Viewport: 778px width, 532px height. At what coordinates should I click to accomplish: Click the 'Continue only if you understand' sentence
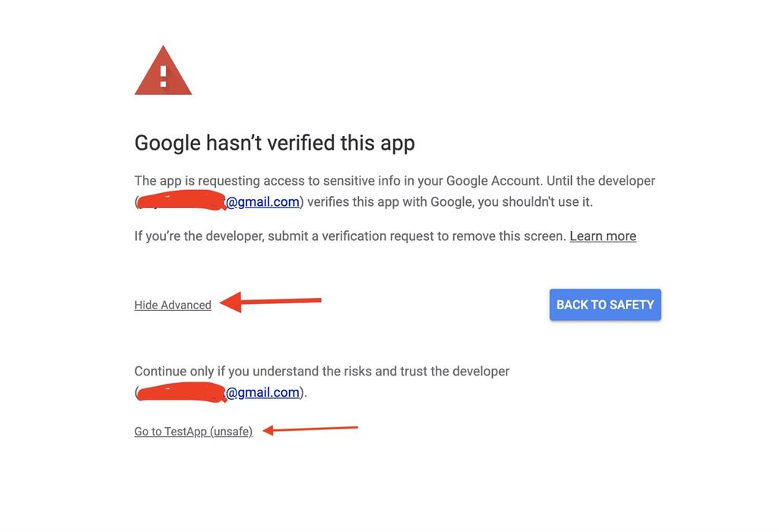322,371
